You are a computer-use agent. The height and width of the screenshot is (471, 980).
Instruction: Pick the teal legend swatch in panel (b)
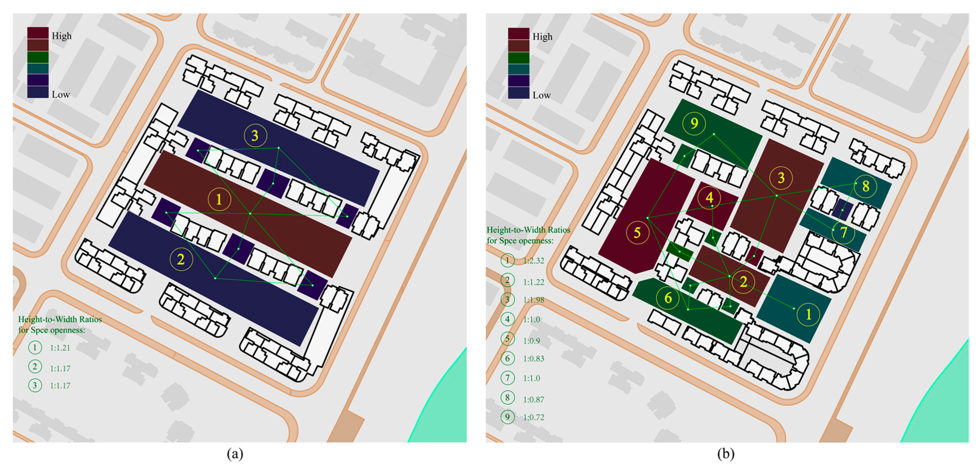[519, 70]
